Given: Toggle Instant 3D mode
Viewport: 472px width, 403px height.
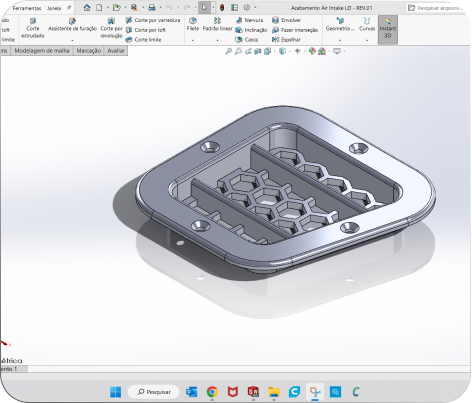Looking at the screenshot, I should point(388,29).
